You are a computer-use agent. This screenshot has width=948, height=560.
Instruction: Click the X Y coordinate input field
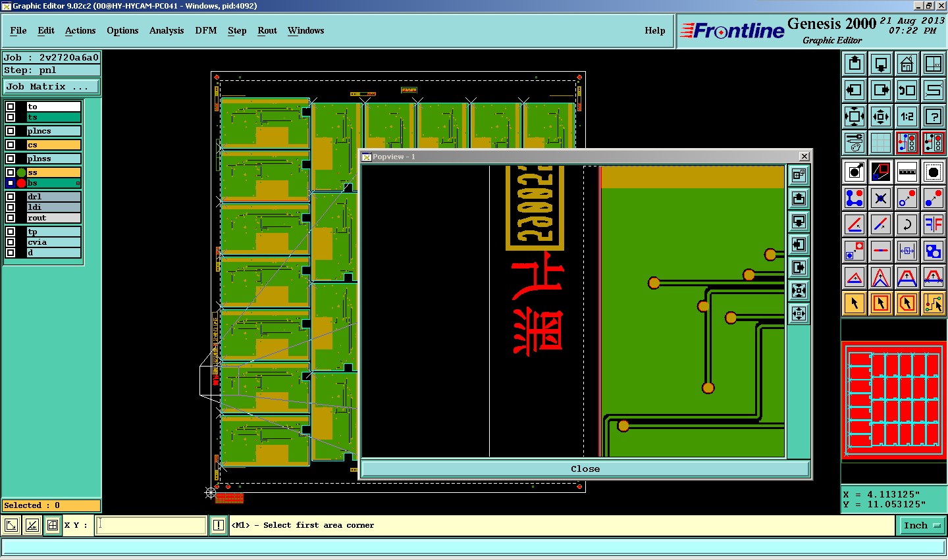click(x=151, y=525)
